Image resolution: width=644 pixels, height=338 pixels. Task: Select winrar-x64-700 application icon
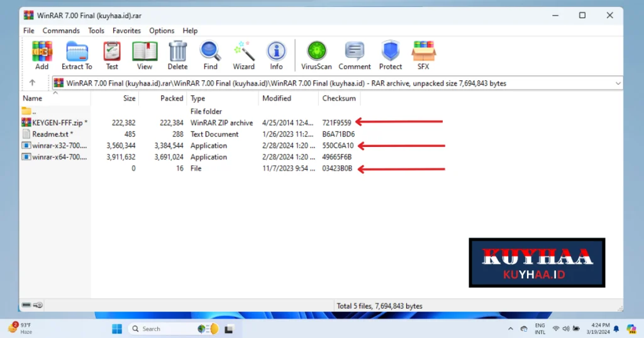point(26,156)
